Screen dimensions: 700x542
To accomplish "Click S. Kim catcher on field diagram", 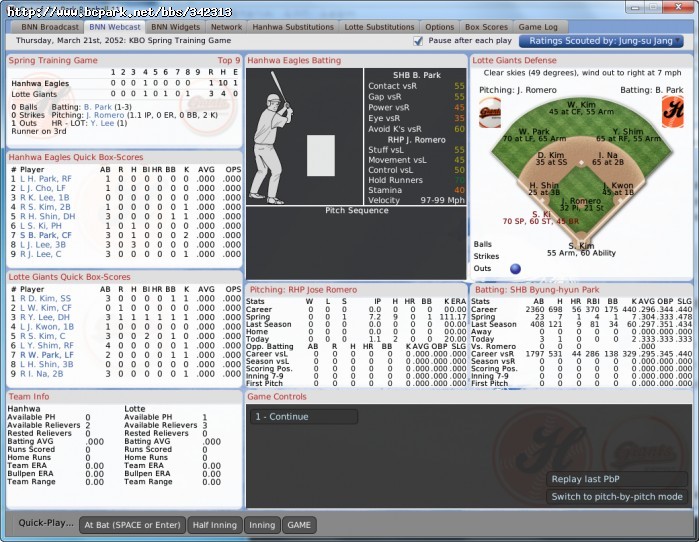I will [x=581, y=250].
